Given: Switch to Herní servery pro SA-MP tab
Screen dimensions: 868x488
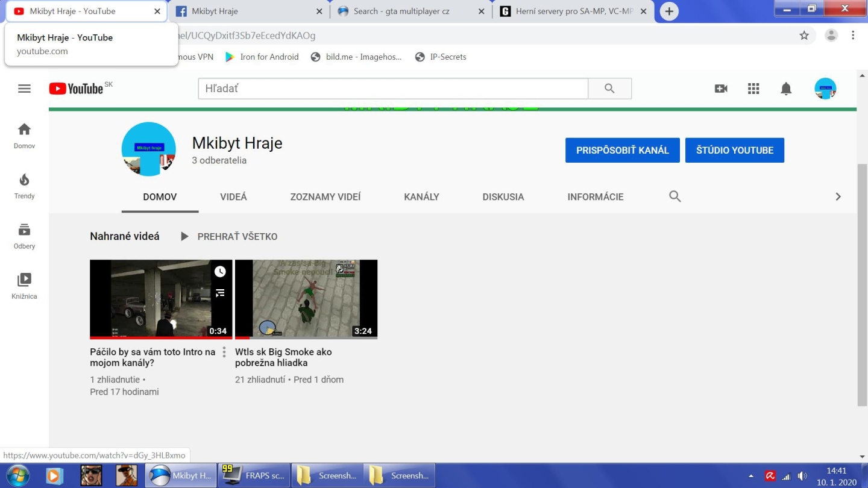Looking at the screenshot, I should 573,11.
